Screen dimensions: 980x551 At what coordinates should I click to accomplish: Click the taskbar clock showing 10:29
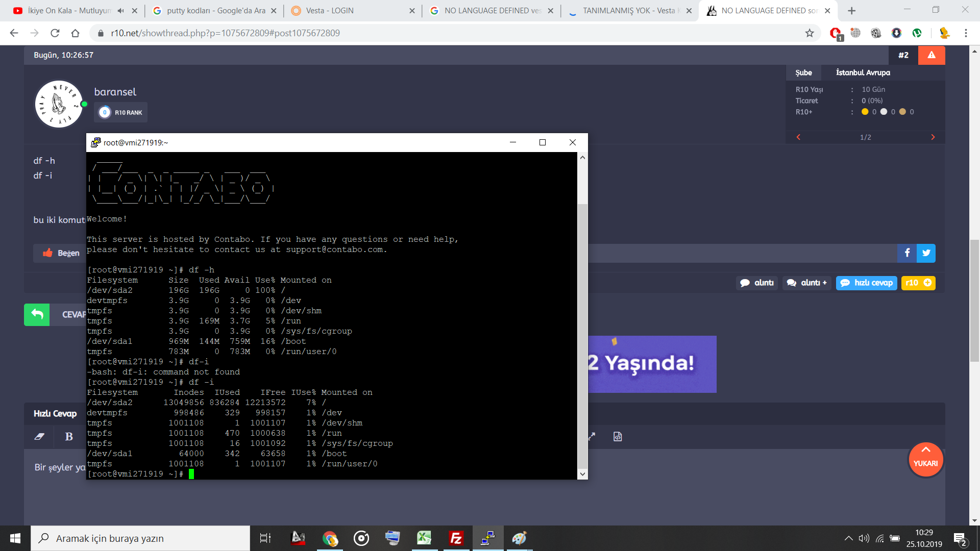coord(924,538)
